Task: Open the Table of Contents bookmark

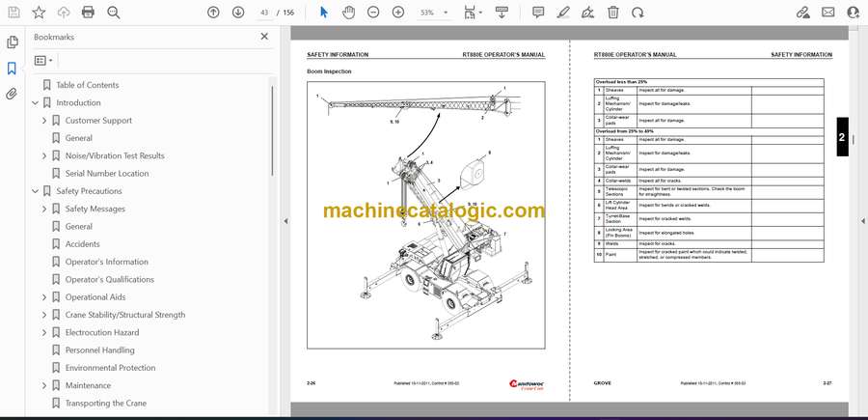Action: point(88,85)
